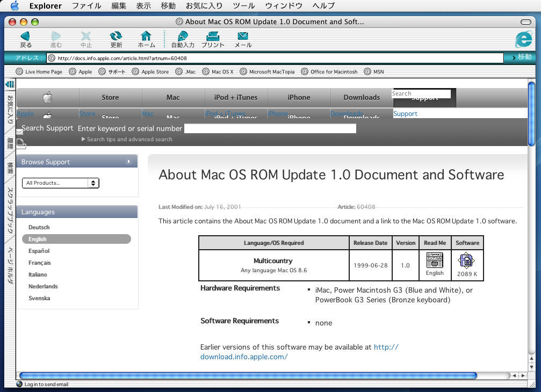Open the iPod + iTunes navigation tab
Image resolution: width=541 pixels, height=392 pixels.
click(236, 98)
